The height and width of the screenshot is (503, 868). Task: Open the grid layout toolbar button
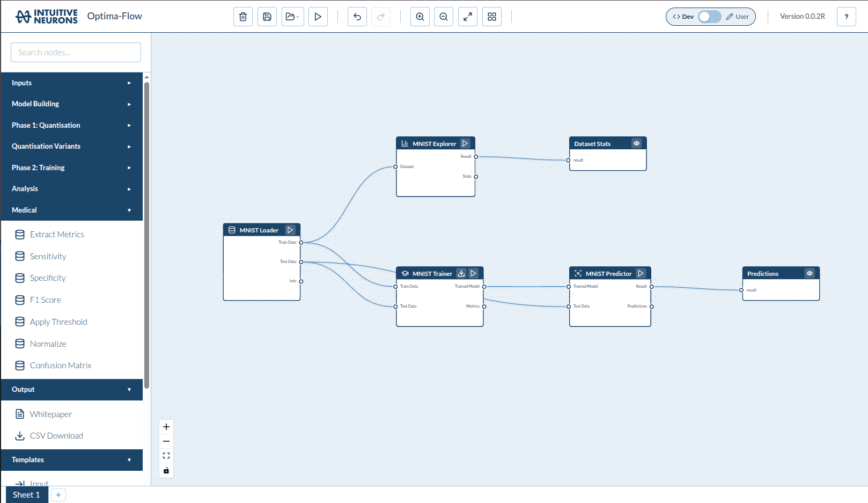[x=492, y=17]
